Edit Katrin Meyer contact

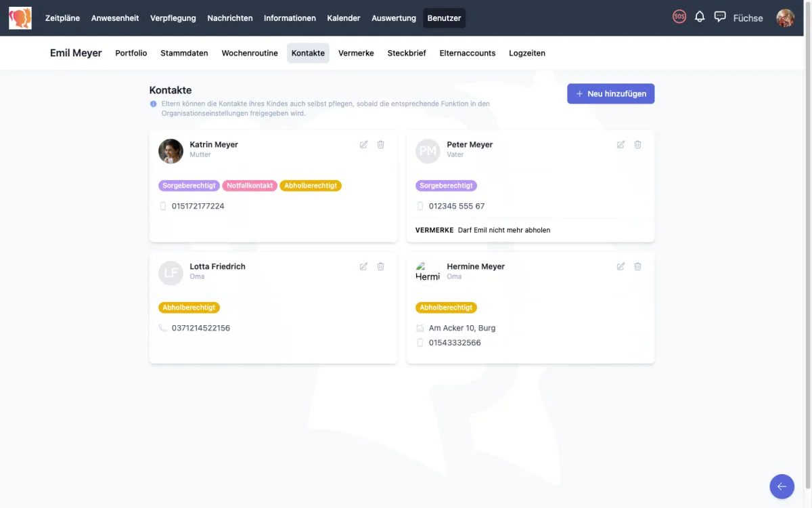(x=363, y=144)
